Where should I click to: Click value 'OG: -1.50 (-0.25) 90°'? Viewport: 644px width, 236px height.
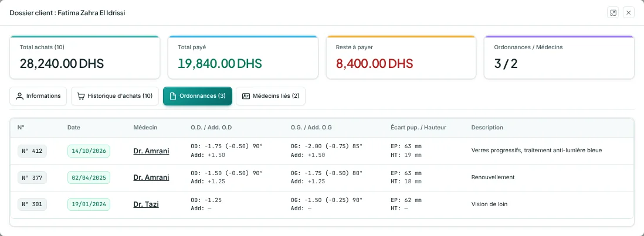pos(327,200)
